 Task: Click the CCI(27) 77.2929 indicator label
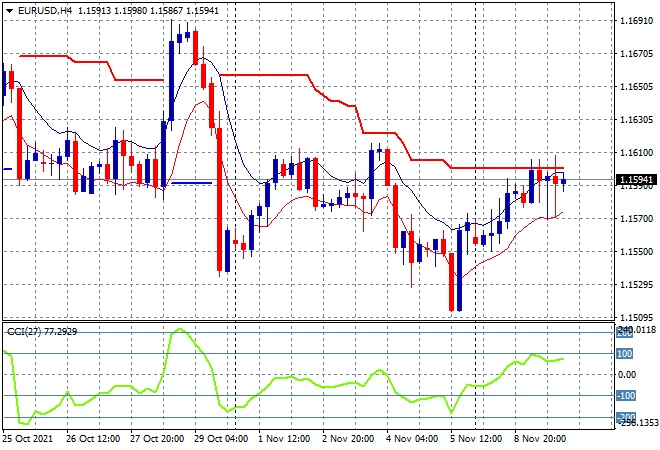[42, 332]
